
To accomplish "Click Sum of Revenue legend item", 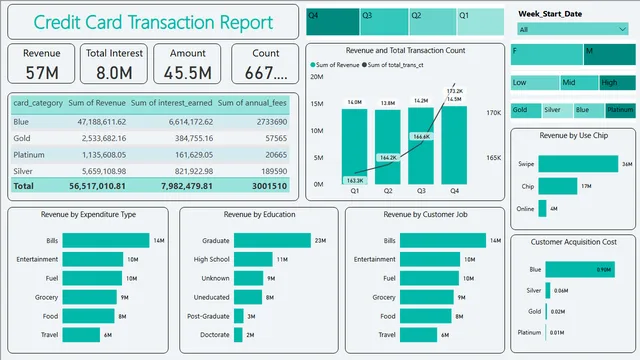I will tap(335, 65).
